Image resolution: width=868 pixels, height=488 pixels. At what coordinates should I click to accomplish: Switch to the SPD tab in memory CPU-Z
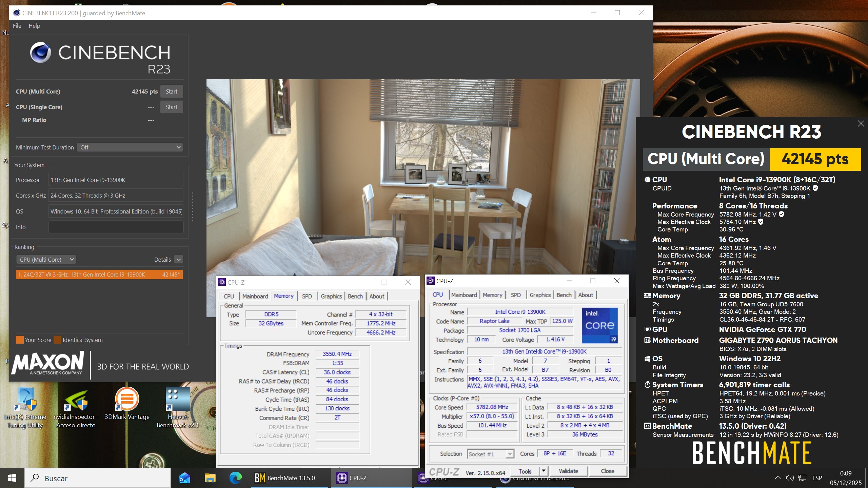[x=307, y=296]
